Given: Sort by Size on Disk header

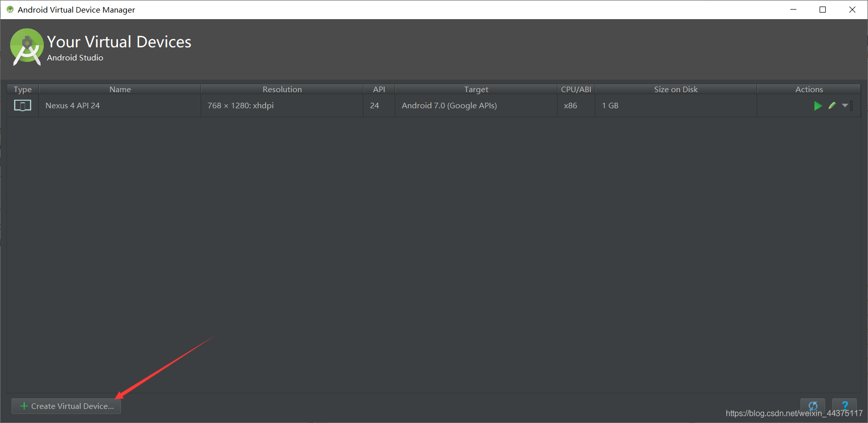Looking at the screenshot, I should click(x=676, y=89).
